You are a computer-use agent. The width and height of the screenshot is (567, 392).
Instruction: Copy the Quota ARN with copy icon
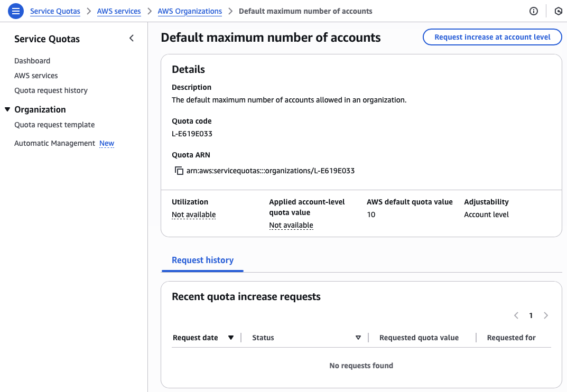[179, 171]
